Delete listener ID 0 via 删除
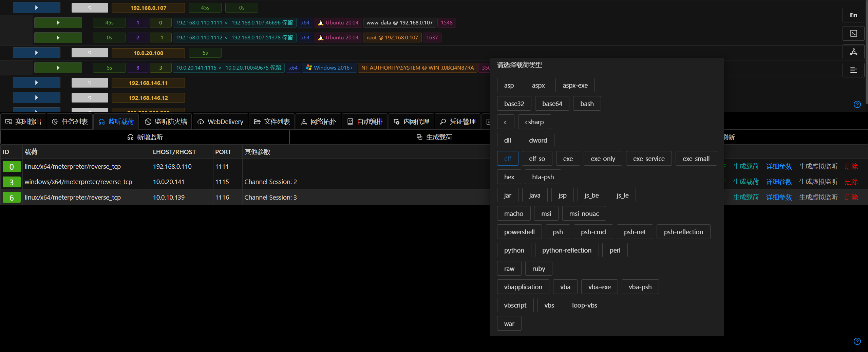This screenshot has height=352, width=868. click(x=851, y=166)
